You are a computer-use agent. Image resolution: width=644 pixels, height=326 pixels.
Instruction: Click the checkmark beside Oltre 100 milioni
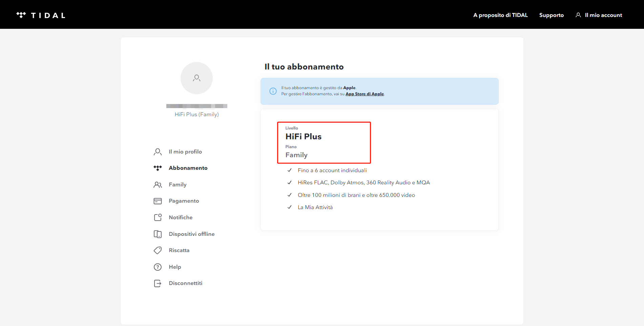[x=290, y=195]
